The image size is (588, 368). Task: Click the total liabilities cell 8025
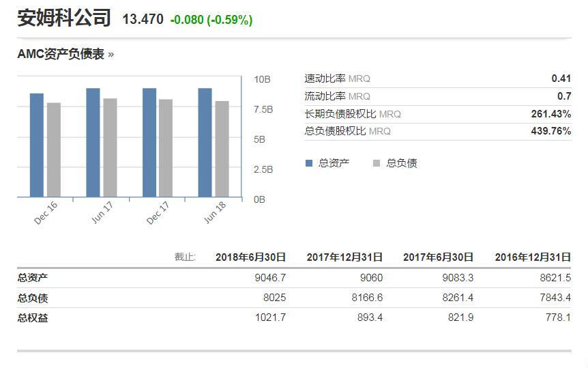click(x=274, y=298)
